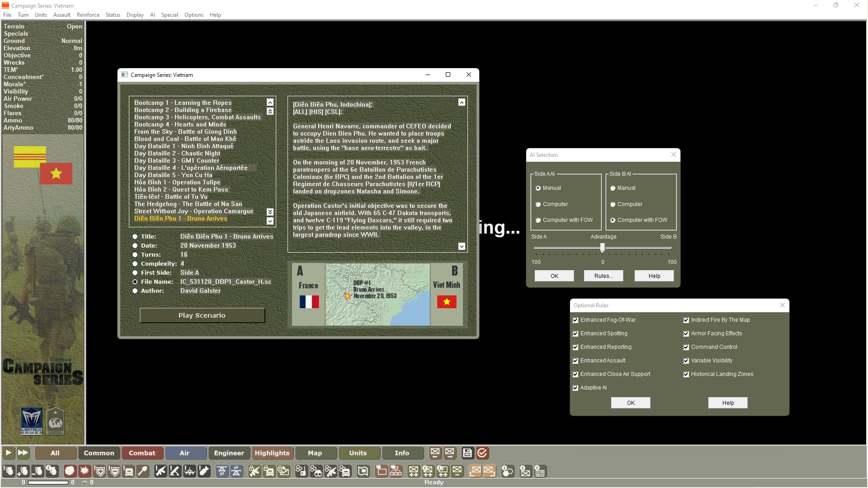Click the Combat tab in toolbar
This screenshot has width=868, height=488.
click(142, 453)
